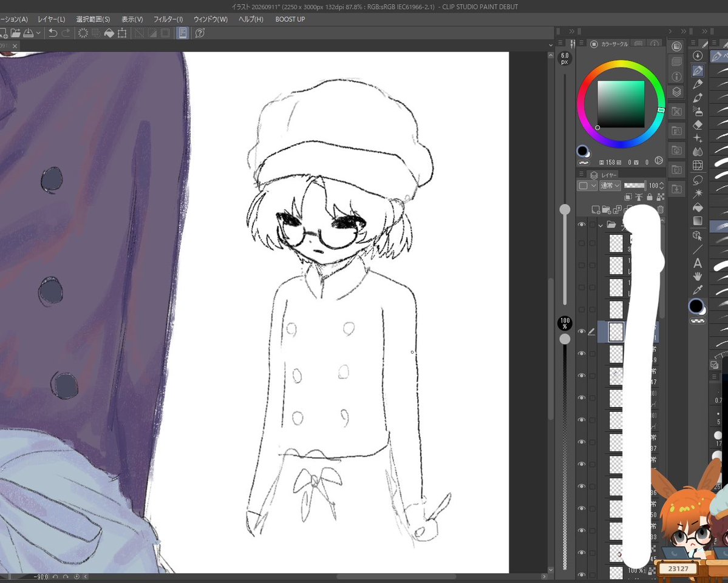The height and width of the screenshot is (583, 728).
Task: Toggle the lock layer icon
Action: point(650,197)
